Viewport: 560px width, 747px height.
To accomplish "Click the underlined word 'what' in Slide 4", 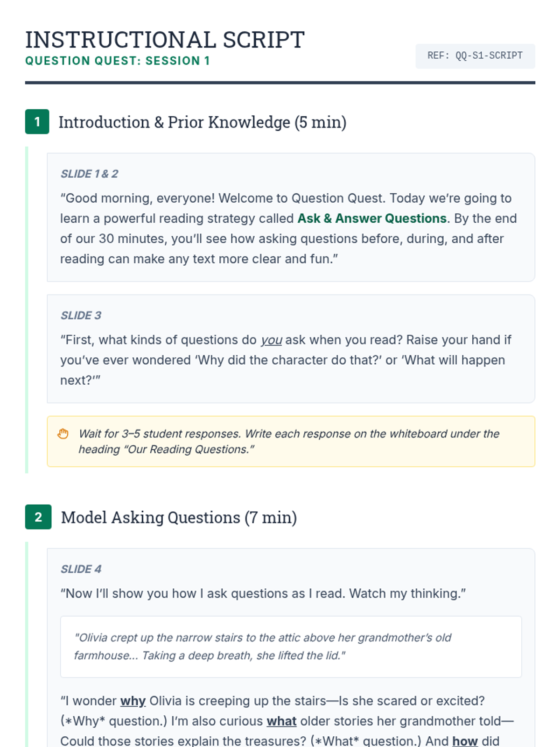I will coord(281,721).
